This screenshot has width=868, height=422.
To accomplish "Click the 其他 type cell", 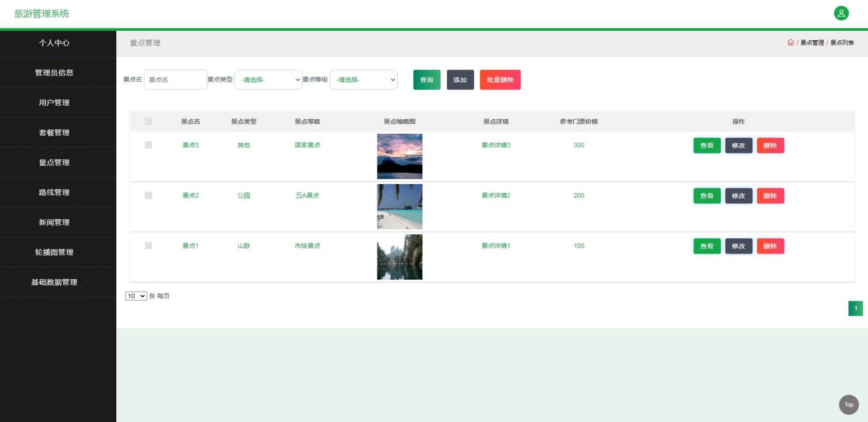I will click(244, 145).
